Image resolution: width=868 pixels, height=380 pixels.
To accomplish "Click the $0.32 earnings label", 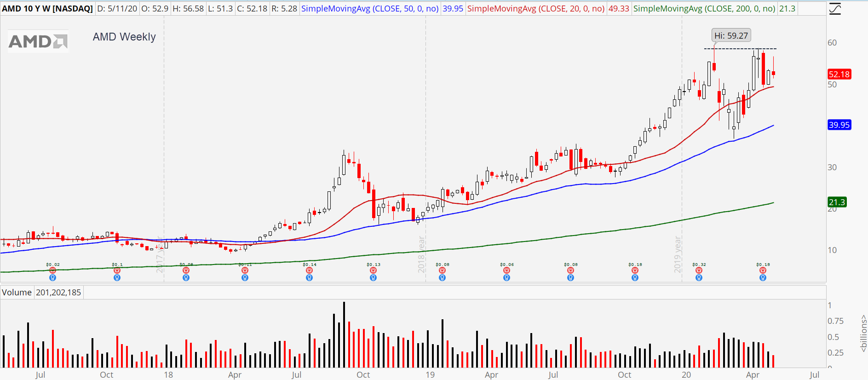I will 699,265.
